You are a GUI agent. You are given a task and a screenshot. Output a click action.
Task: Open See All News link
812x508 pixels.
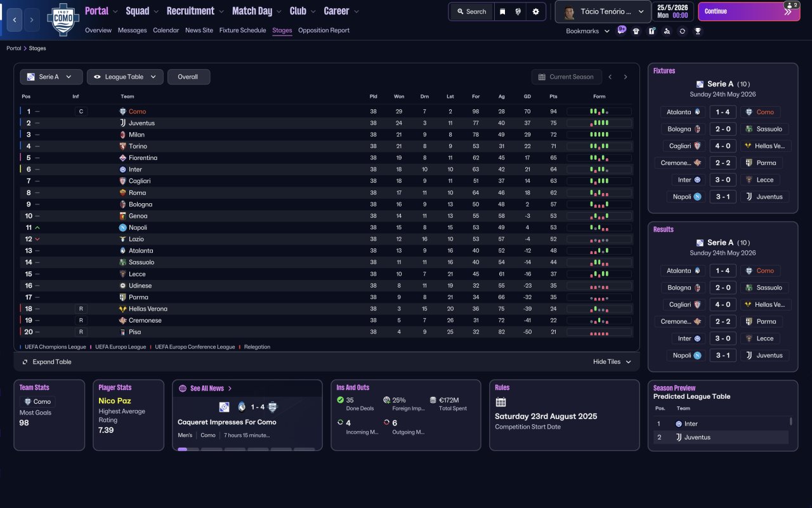[x=211, y=389]
